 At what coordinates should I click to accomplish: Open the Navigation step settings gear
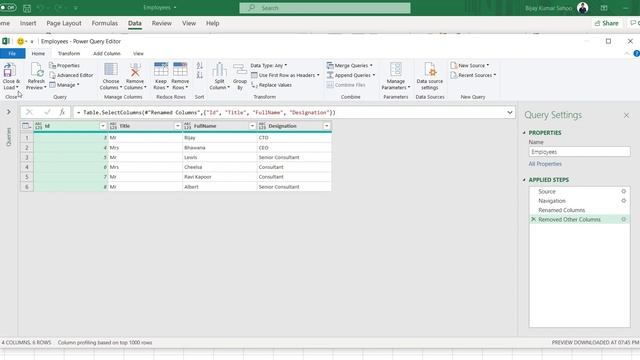tap(624, 201)
